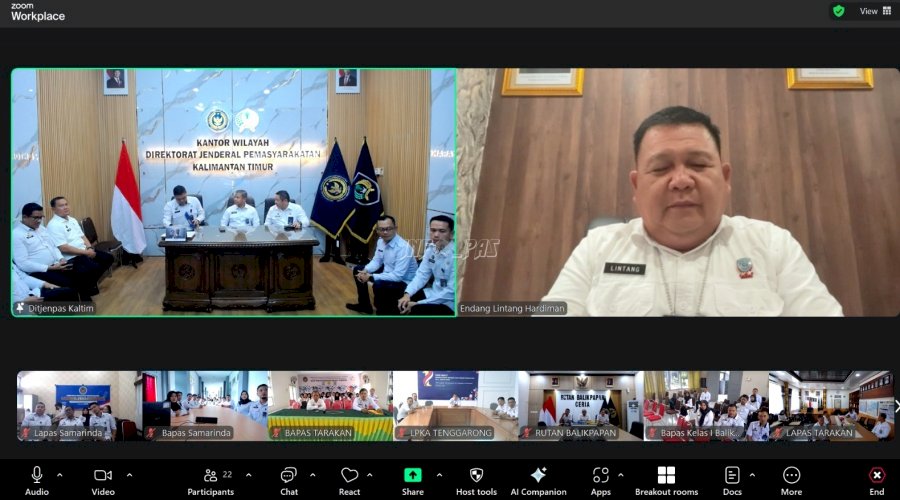Viewport: 900px width, 500px height.
Task: Open the Apps menu
Action: tap(600, 480)
